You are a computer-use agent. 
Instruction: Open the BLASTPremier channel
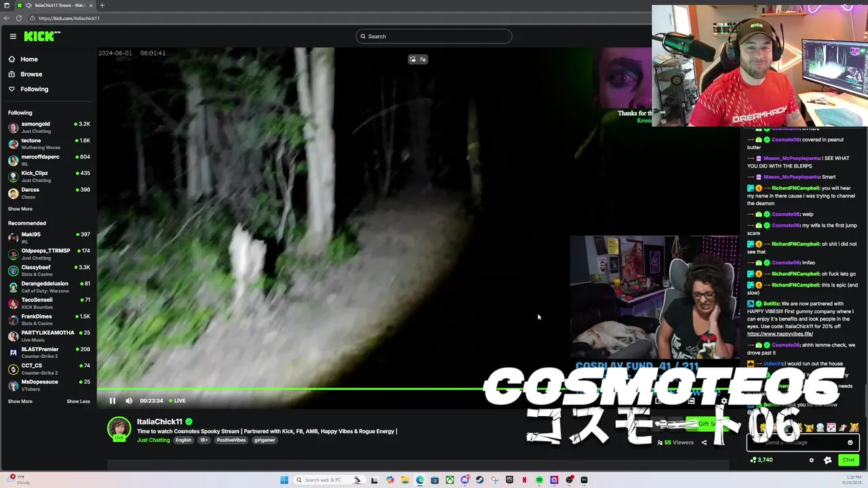pos(49,352)
